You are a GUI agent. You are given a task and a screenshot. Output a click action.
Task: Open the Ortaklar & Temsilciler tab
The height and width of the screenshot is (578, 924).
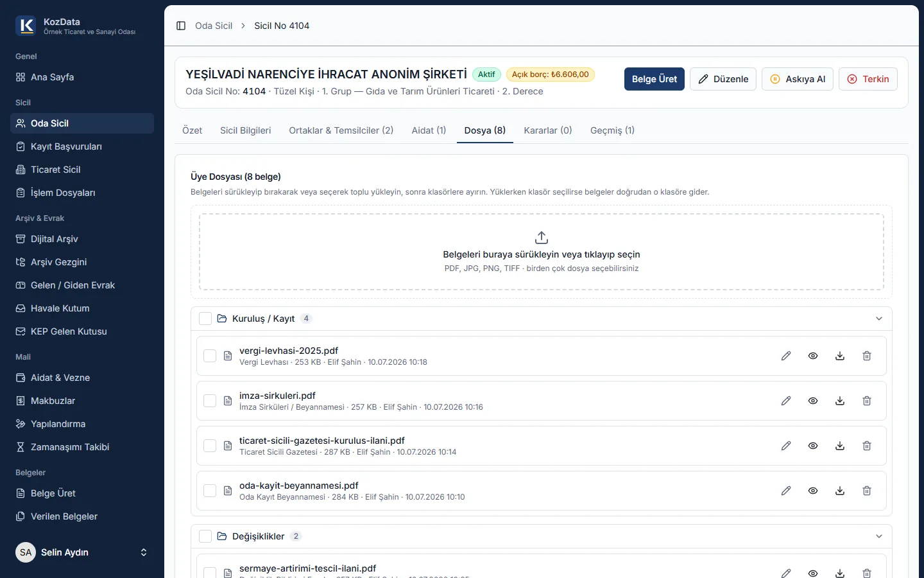point(341,130)
